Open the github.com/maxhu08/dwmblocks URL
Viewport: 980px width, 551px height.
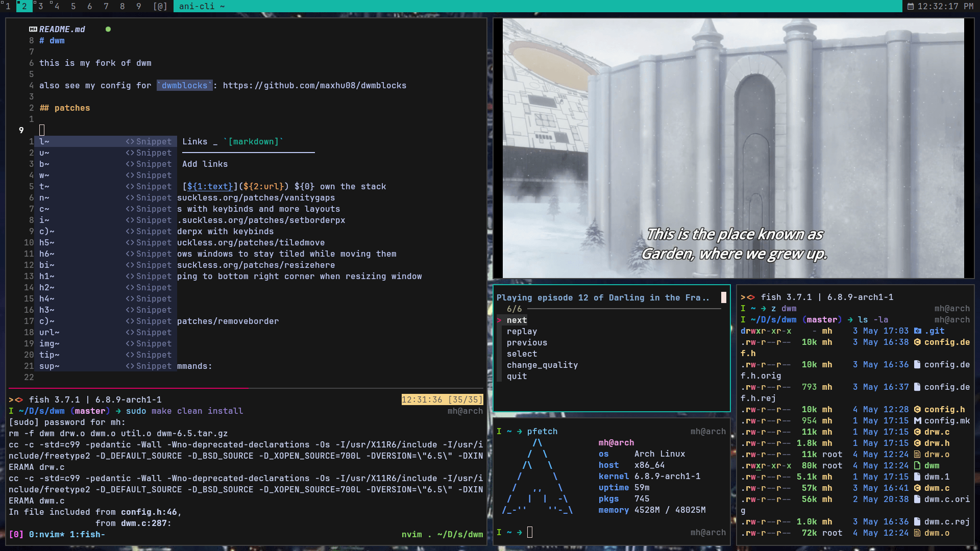pyautogui.click(x=314, y=85)
